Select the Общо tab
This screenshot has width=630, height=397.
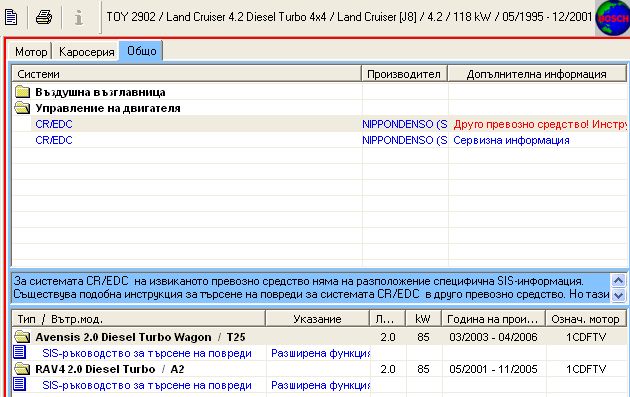141,51
